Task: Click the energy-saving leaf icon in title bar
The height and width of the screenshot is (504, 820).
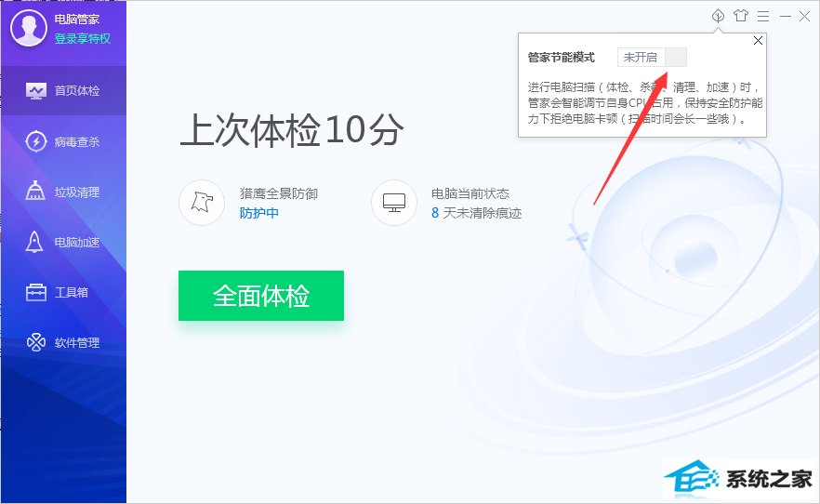Action: [x=718, y=16]
